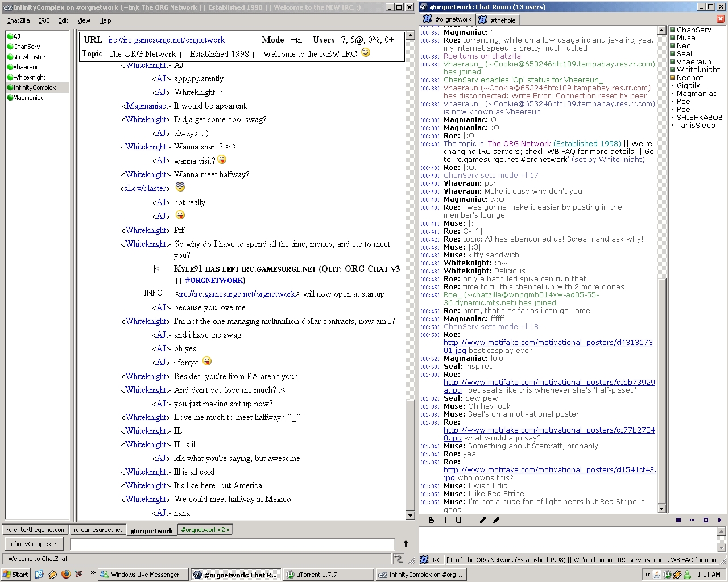Close the current tab with red X
The height and width of the screenshot is (582, 728).
(720, 19)
